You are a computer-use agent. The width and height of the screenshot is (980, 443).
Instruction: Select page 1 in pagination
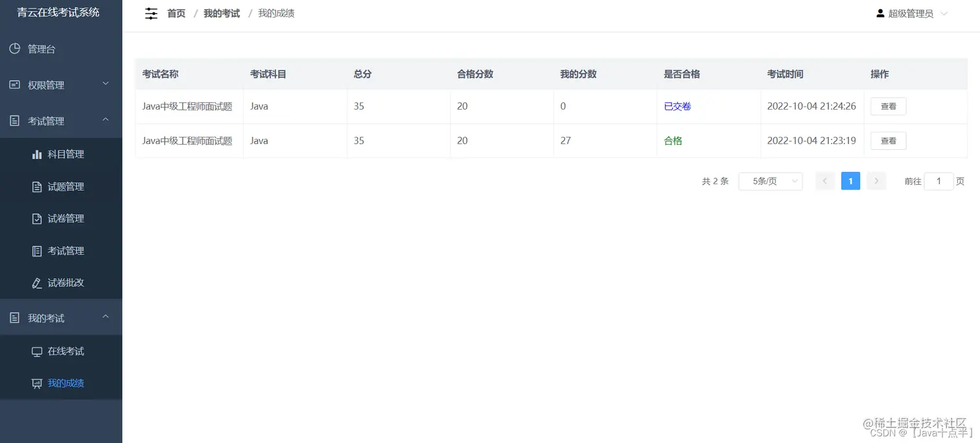850,182
